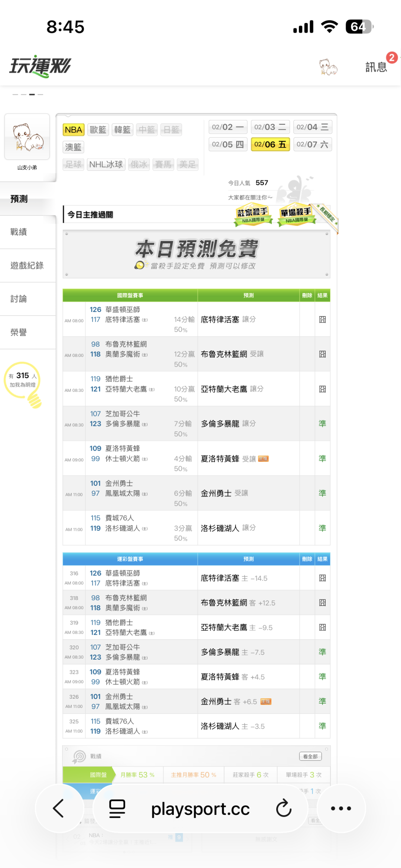Screen dimensions: 401x868
Task: Select the NBA league tab
Action: point(74,130)
